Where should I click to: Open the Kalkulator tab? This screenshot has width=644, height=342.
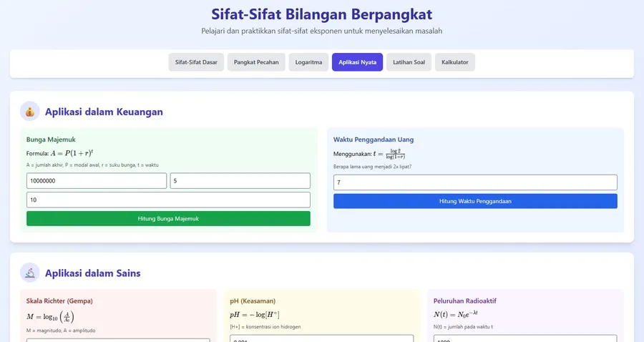[454, 62]
